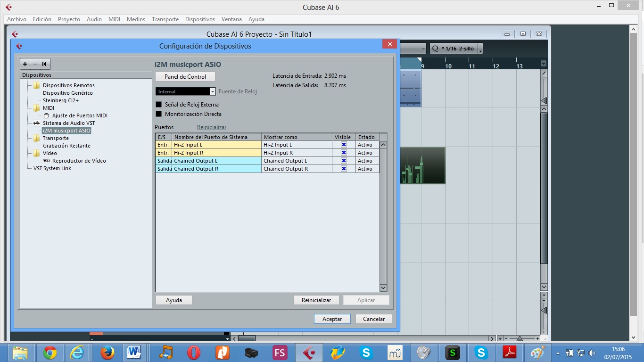644x362 pixels.
Task: Select Dispositivo Genérico in the tree
Action: (x=68, y=93)
